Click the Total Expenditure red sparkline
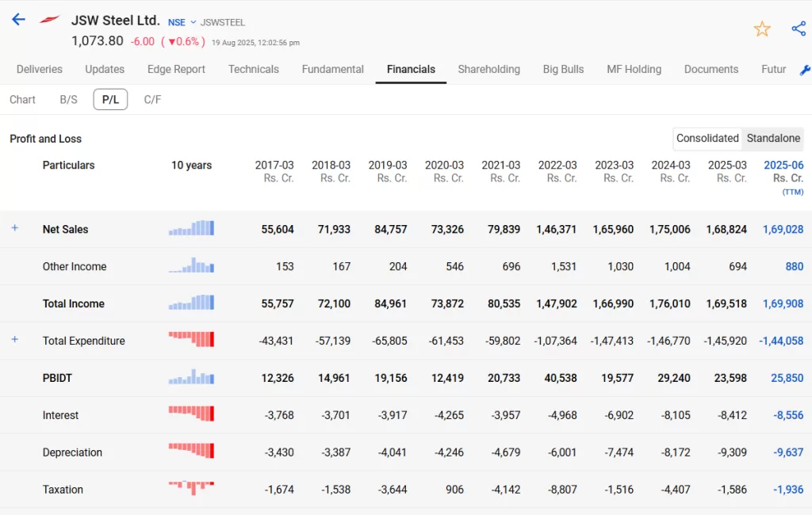Viewport: 812px width, 515px height. coord(191,339)
